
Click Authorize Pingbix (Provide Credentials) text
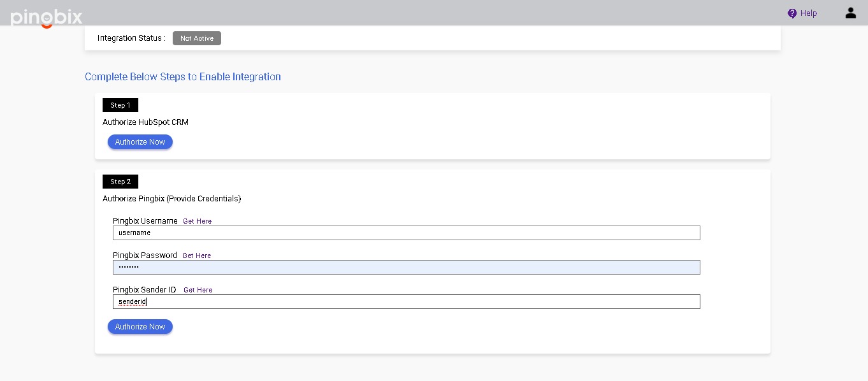171,199
